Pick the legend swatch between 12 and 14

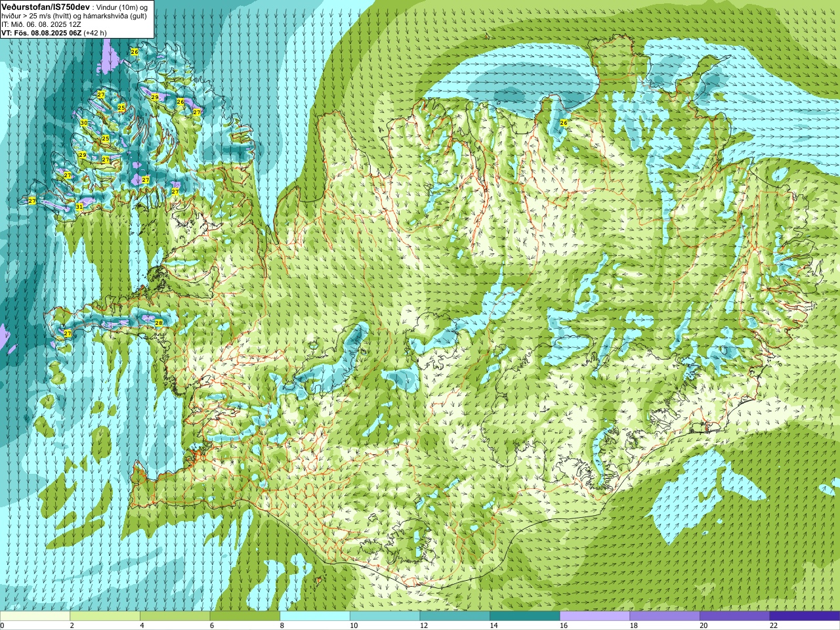[x=455, y=616]
